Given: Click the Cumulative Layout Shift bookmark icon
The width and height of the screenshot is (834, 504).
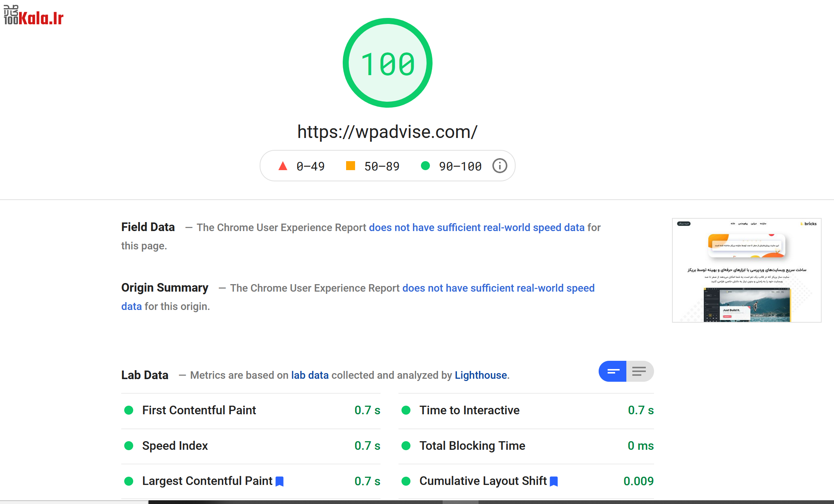Looking at the screenshot, I should coord(554,482).
